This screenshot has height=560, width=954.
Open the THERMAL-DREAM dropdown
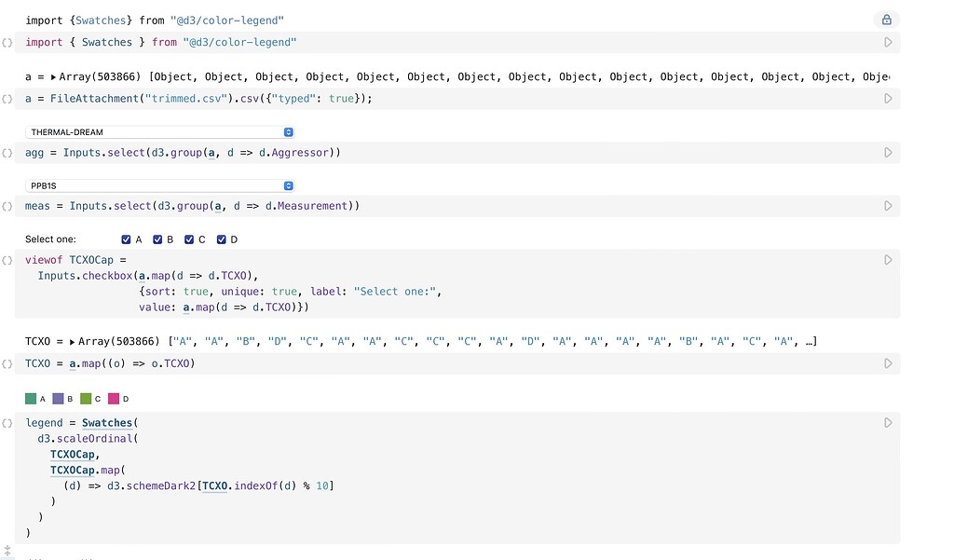[288, 131]
